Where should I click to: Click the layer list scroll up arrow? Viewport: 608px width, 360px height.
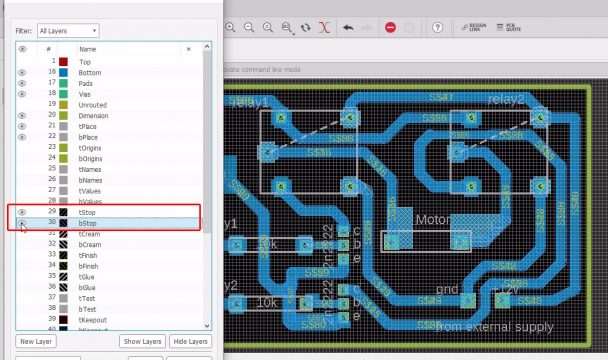coord(207,47)
